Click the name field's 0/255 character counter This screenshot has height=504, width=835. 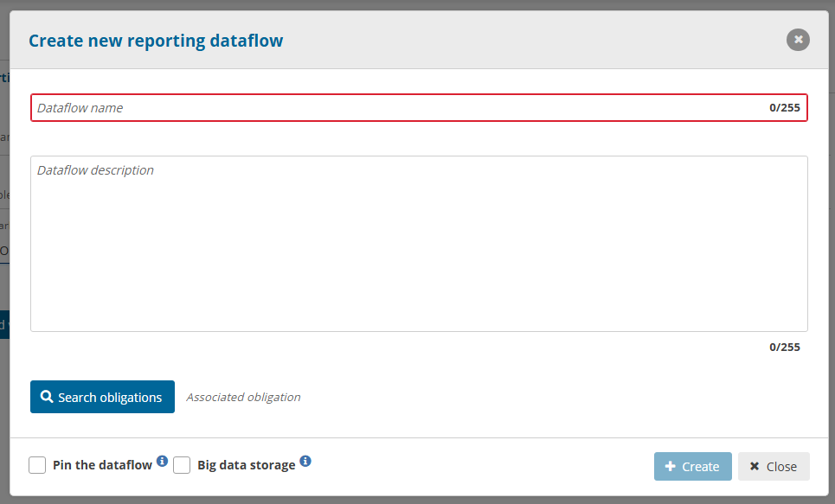point(784,108)
